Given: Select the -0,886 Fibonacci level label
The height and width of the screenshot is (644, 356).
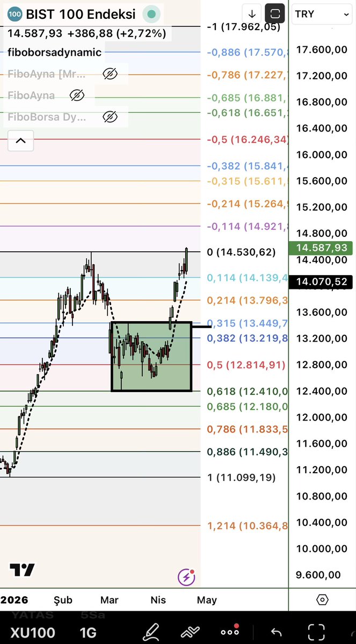Looking at the screenshot, I should tap(248, 52).
